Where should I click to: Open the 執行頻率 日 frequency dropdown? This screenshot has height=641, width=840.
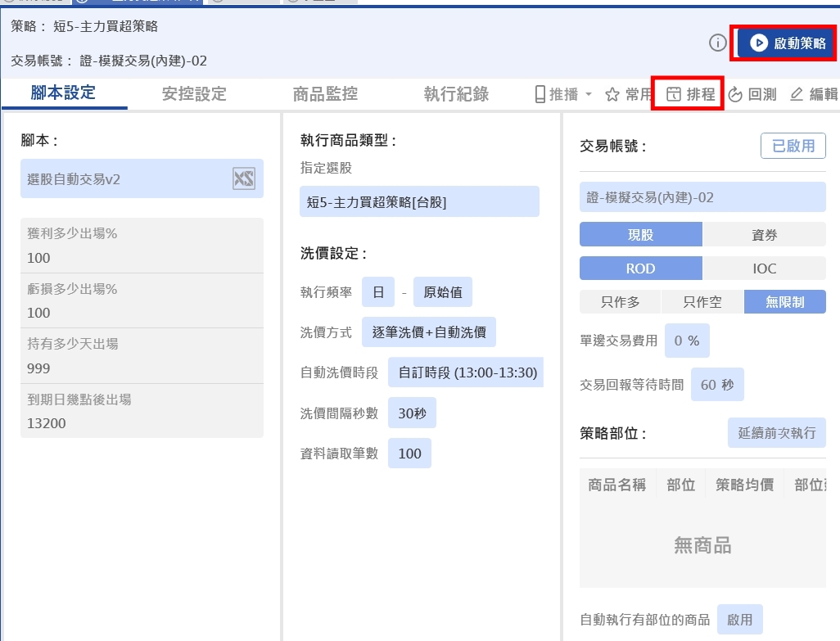pos(377,292)
